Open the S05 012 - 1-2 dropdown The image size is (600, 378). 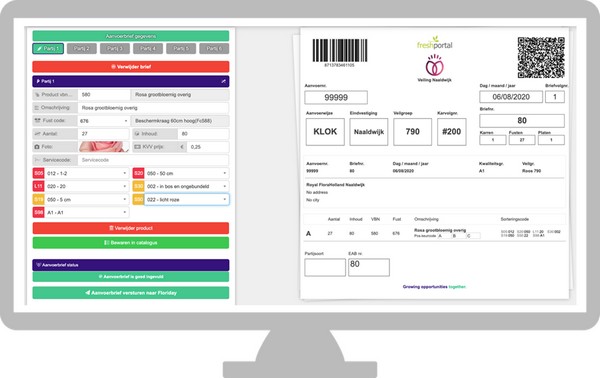point(87,173)
